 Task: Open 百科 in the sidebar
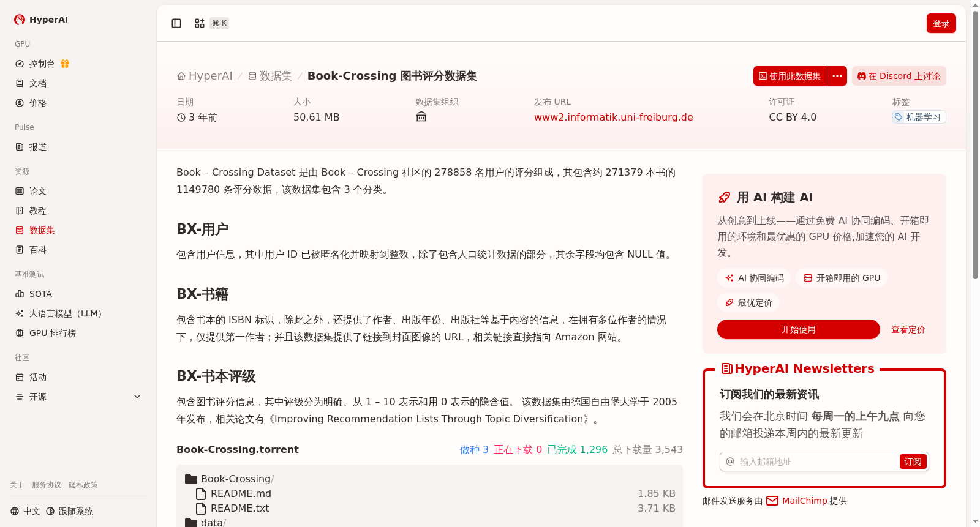point(38,250)
